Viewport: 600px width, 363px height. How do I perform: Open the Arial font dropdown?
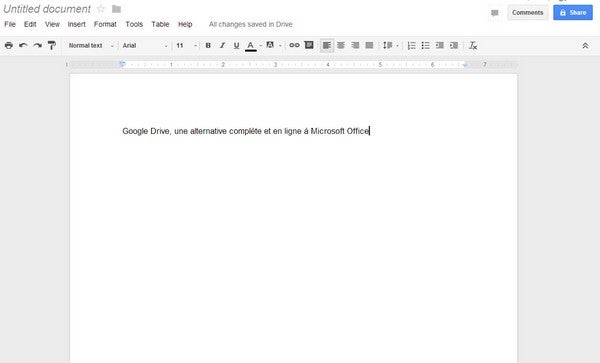(x=145, y=46)
